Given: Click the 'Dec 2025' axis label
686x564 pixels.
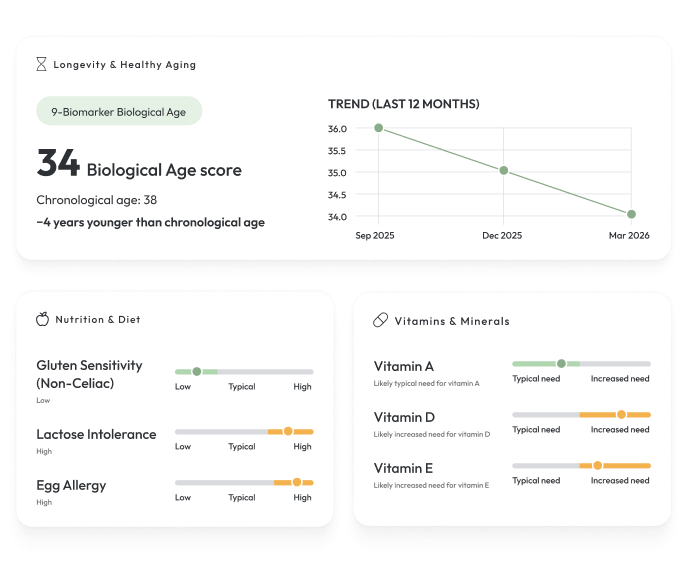Looking at the screenshot, I should pyautogui.click(x=502, y=235).
